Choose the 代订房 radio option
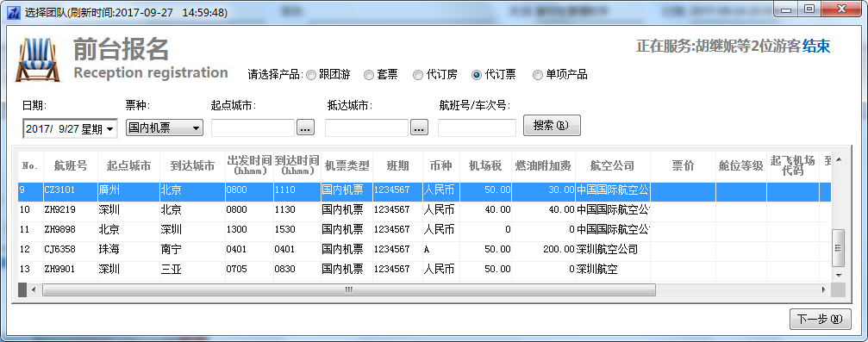Screen dimensions: 868x342 click(x=435, y=75)
